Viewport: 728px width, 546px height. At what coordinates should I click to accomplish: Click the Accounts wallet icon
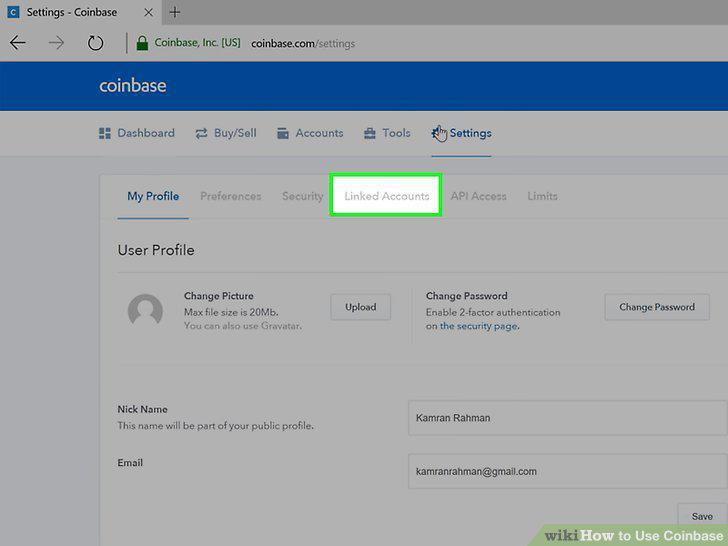(x=283, y=134)
